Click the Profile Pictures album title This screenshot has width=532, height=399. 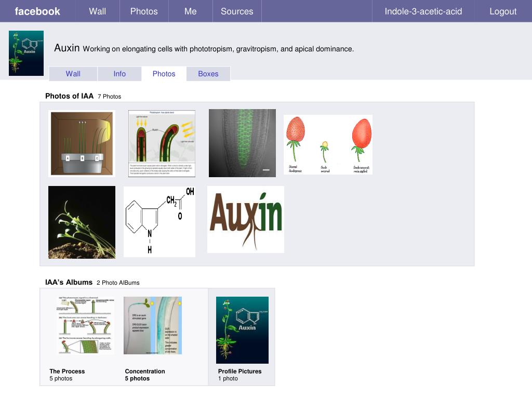[x=240, y=371]
